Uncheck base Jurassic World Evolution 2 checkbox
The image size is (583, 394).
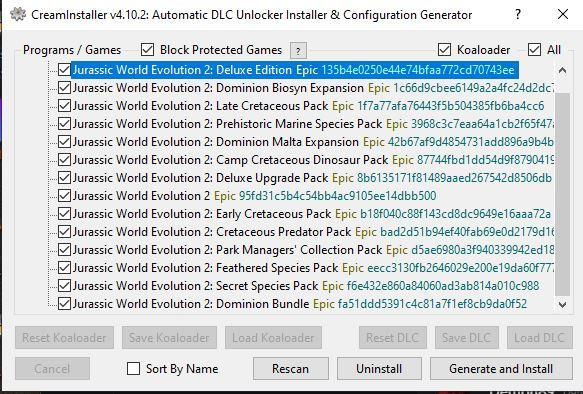[x=64, y=196]
